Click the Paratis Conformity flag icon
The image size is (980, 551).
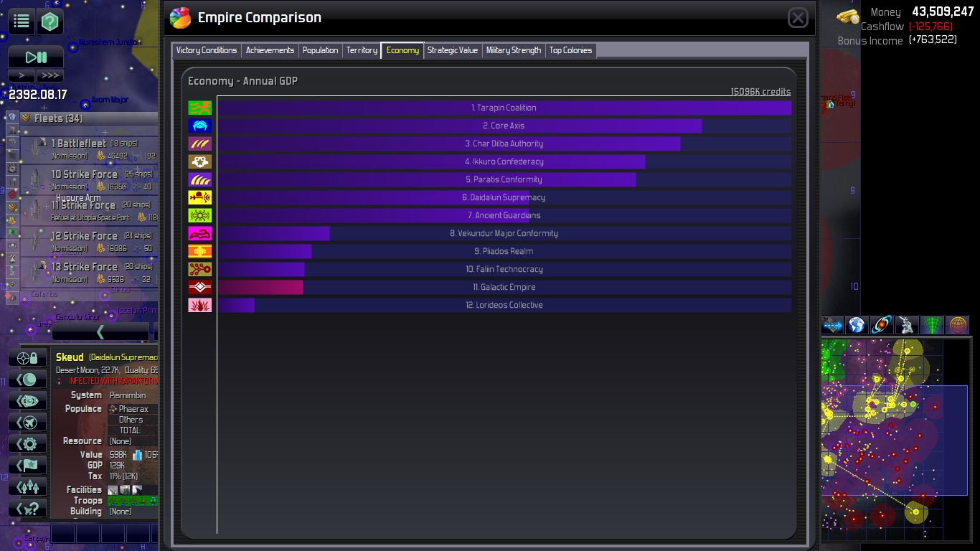200,179
